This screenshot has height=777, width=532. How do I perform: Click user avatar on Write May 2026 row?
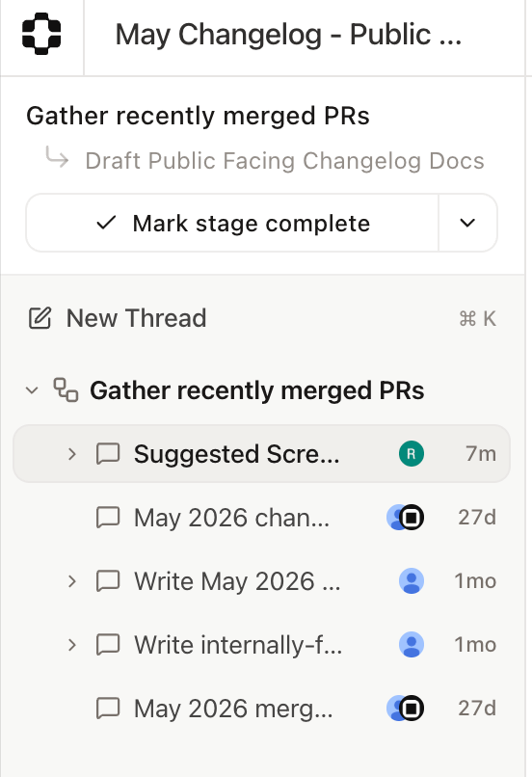(412, 580)
